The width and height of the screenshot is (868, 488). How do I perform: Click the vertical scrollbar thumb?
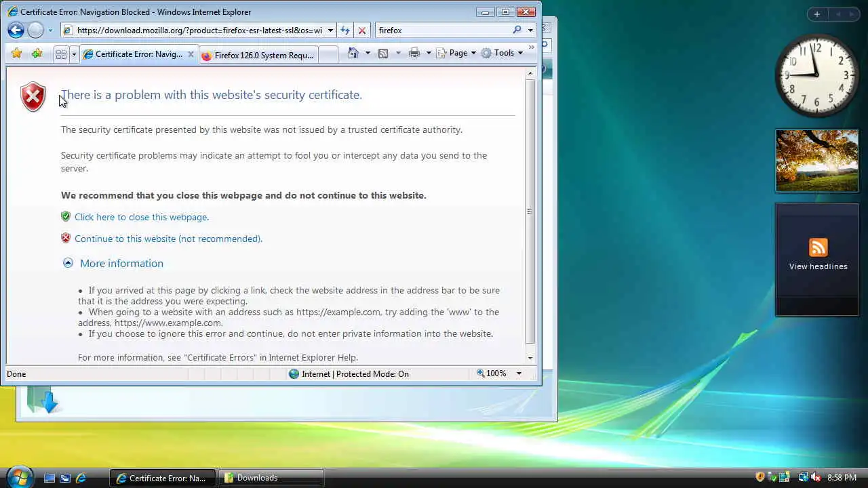pos(530,211)
